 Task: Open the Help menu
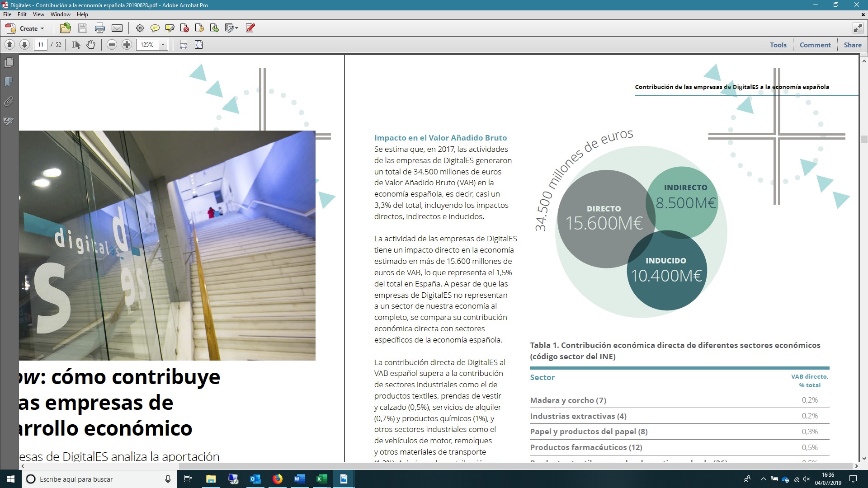point(82,14)
